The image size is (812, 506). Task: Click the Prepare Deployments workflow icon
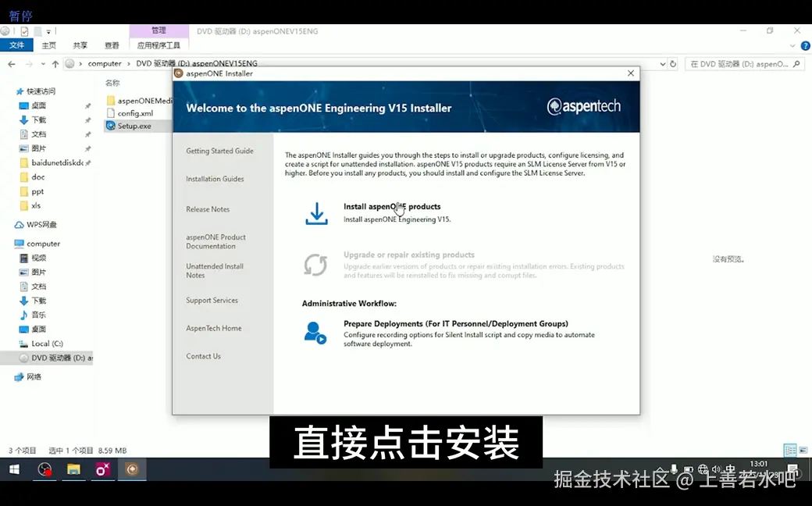(x=315, y=333)
